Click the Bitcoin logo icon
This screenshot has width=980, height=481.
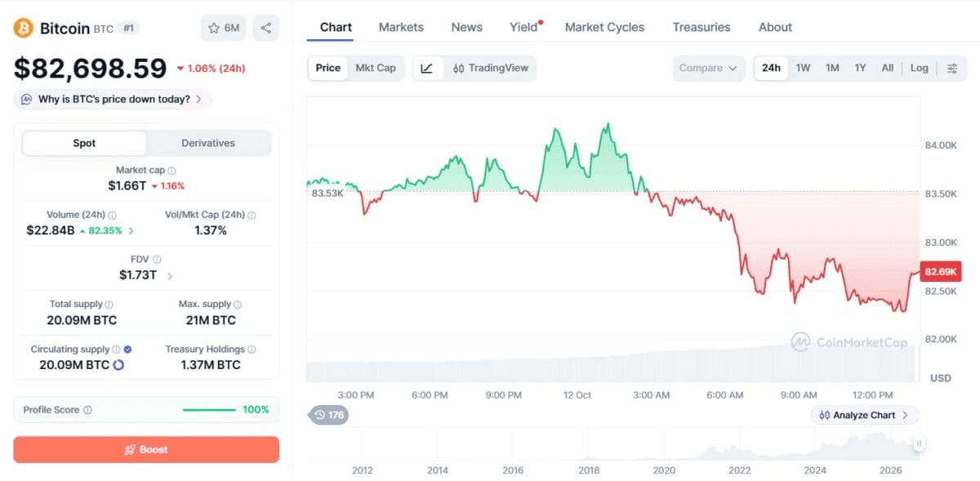[x=23, y=28]
